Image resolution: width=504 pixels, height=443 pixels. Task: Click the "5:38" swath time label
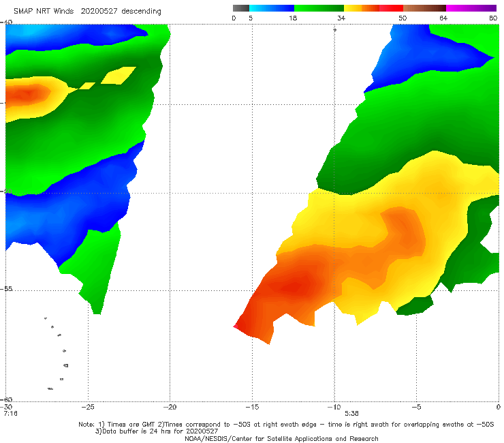pyautogui.click(x=351, y=414)
